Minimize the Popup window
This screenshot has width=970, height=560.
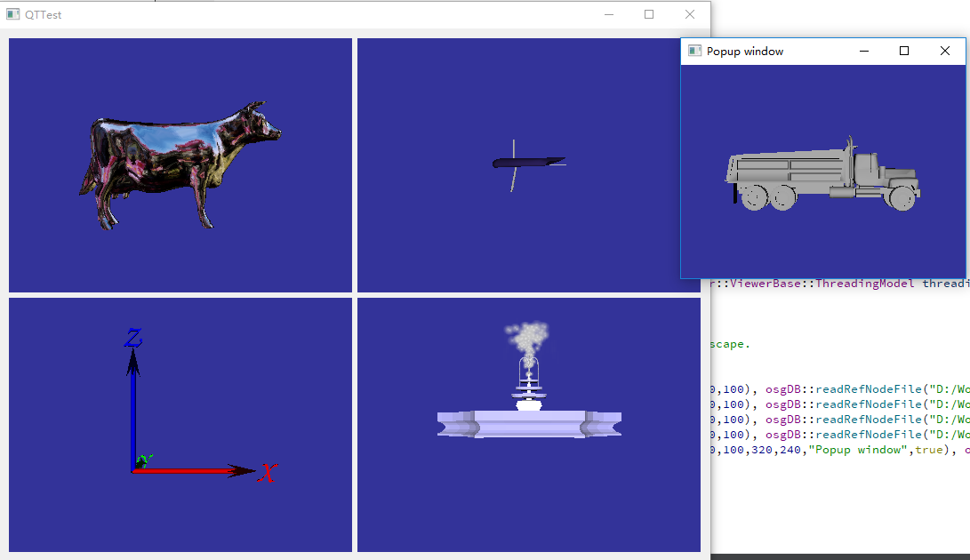tap(864, 51)
